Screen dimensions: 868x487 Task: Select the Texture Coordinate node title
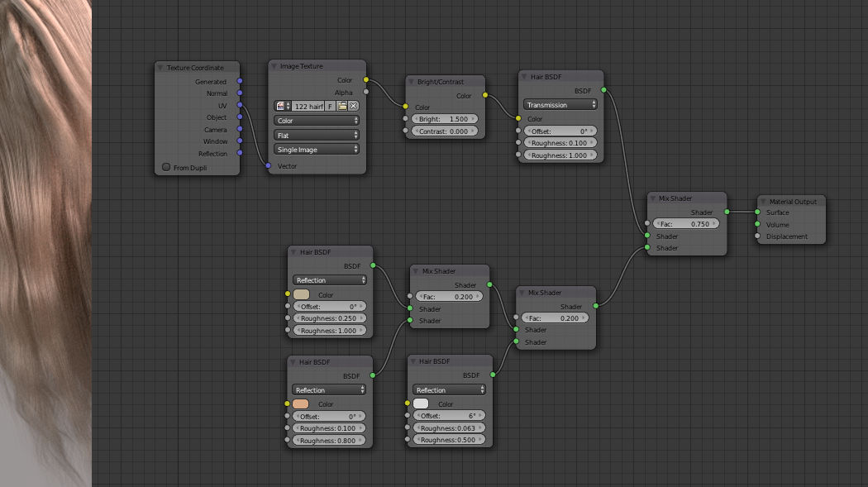195,68
